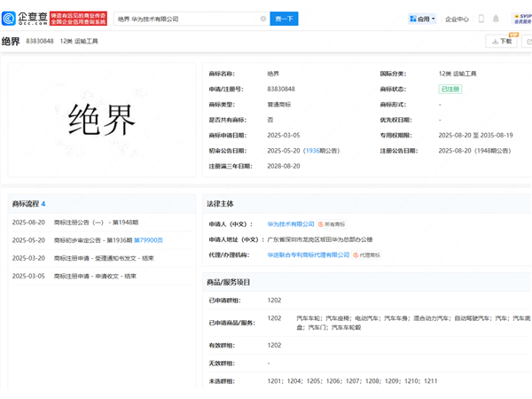Click the 法律主体 section heading
Viewport: 532px width, 399px height.
pyautogui.click(x=220, y=204)
